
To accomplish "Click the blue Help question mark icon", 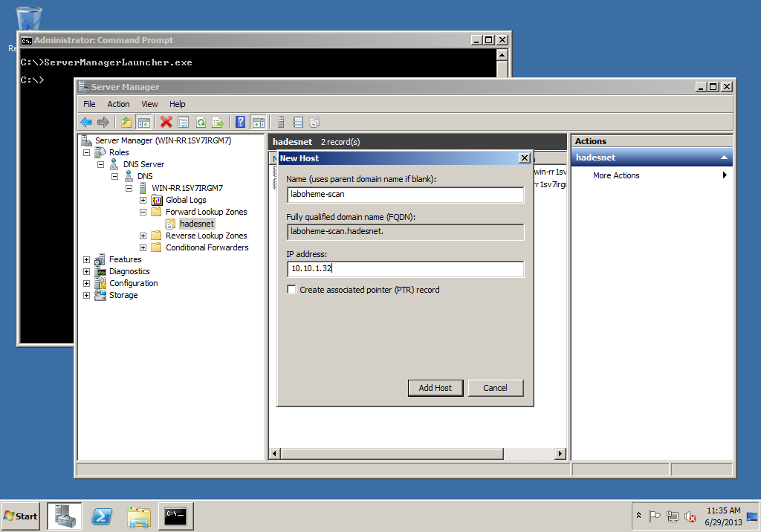I will coord(240,123).
